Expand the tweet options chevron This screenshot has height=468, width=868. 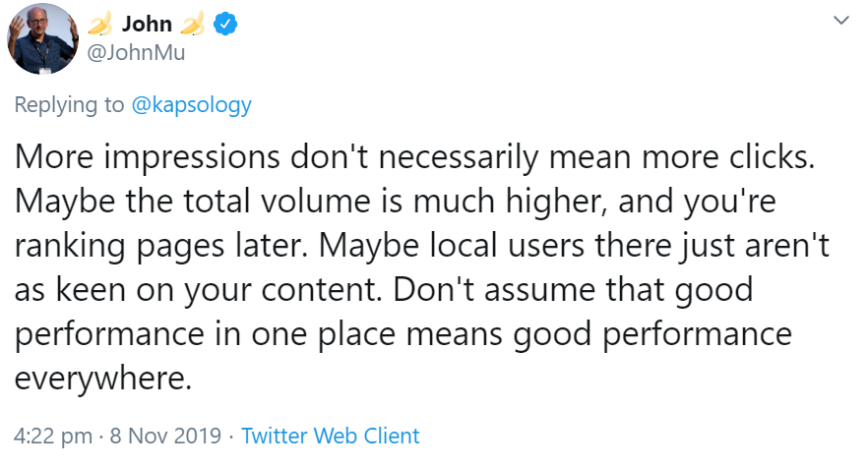click(x=840, y=20)
